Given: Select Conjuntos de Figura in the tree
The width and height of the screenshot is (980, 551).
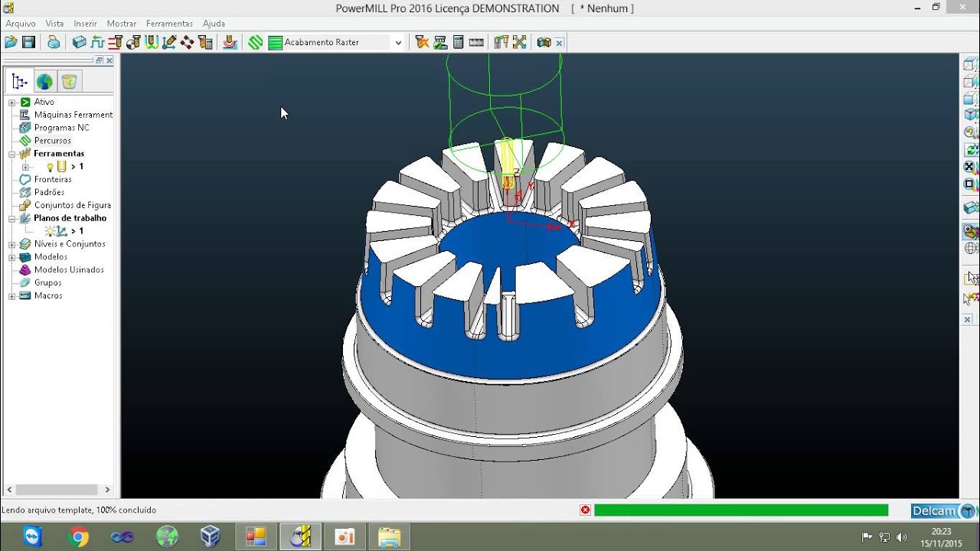Looking at the screenshot, I should 72,205.
